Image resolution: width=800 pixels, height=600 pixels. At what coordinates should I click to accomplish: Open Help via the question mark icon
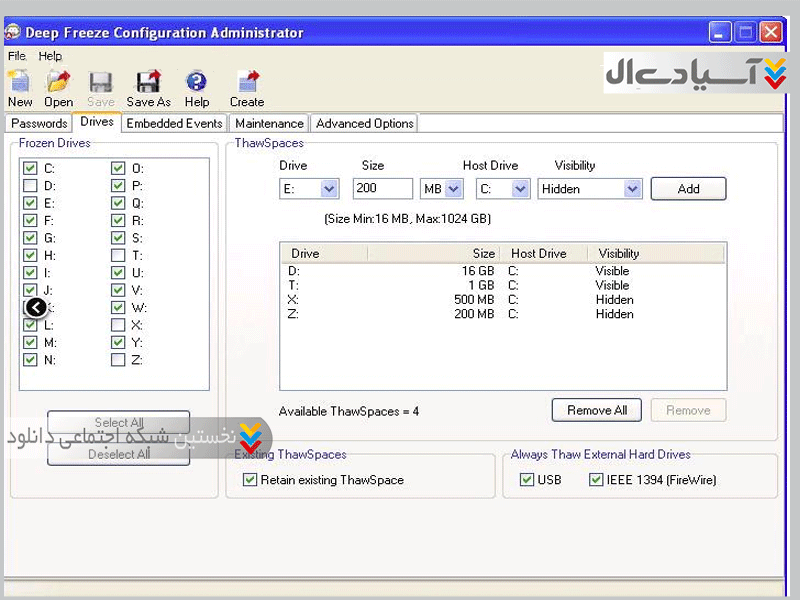[197, 82]
